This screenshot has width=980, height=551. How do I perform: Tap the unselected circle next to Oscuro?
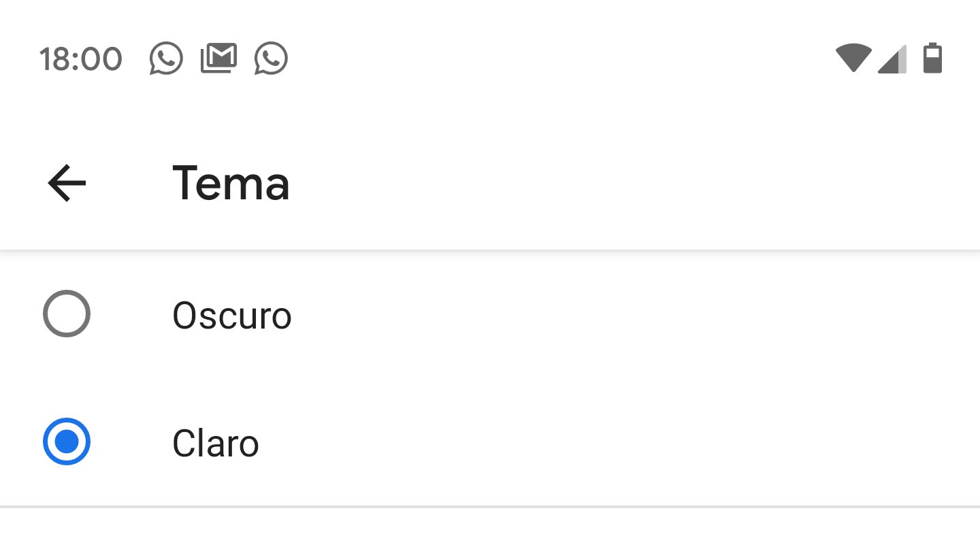click(x=66, y=314)
